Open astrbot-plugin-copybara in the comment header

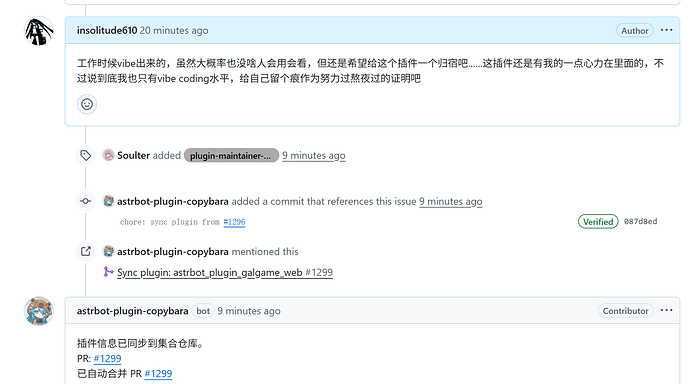click(x=132, y=311)
